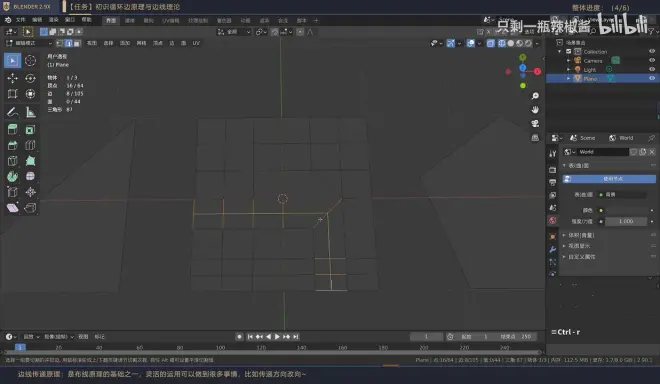Select the Loop Cut tool
The image size is (660, 384).
(30, 145)
